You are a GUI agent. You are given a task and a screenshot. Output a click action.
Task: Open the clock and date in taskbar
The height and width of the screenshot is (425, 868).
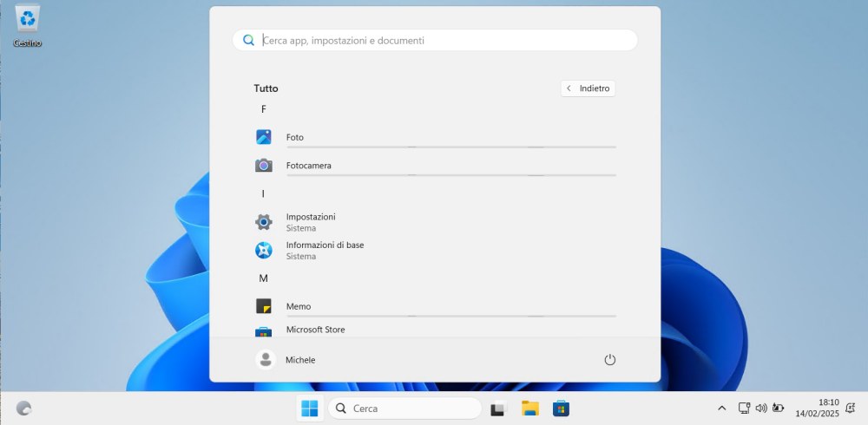(x=817, y=409)
